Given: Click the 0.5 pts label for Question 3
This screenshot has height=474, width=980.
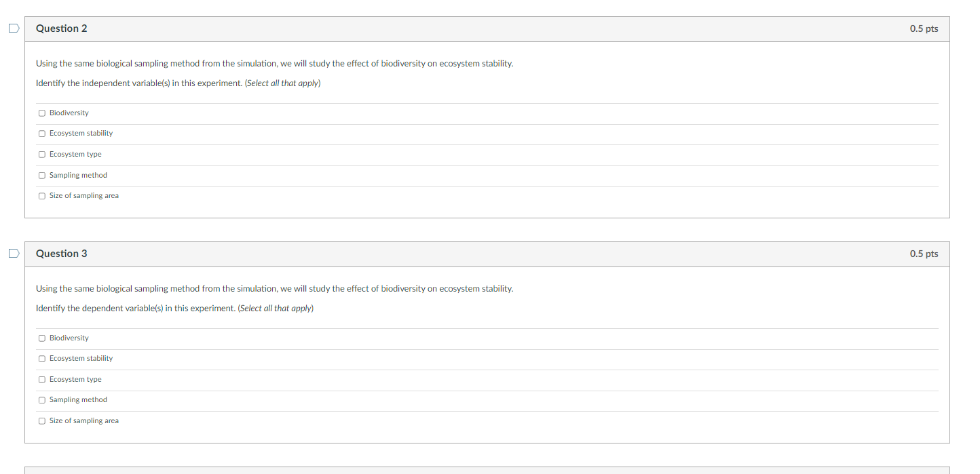Looking at the screenshot, I should (x=923, y=253).
